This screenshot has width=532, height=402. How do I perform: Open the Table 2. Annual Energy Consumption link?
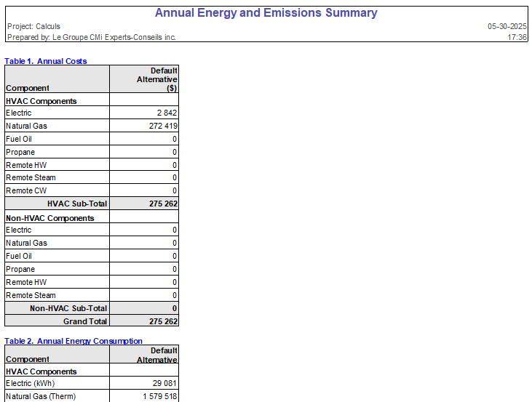pos(74,341)
